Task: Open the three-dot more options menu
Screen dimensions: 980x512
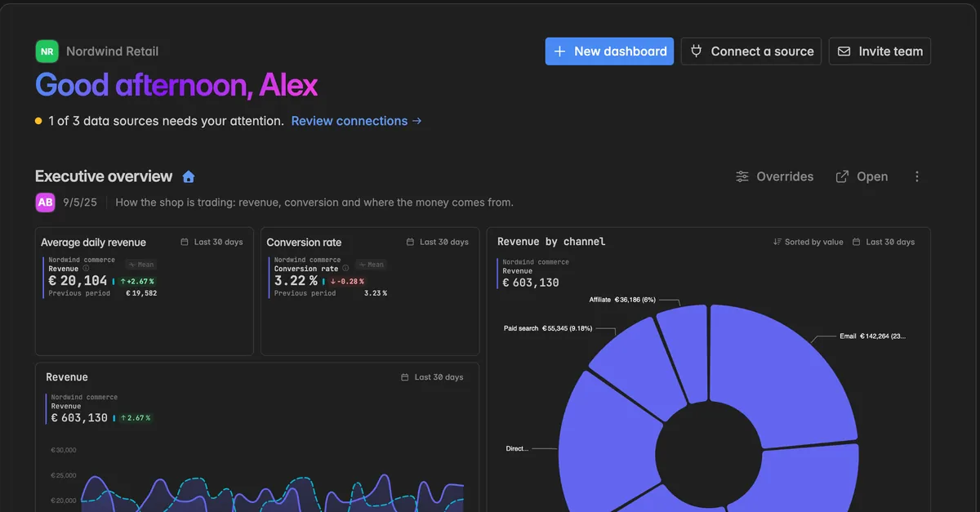Action: pos(917,176)
